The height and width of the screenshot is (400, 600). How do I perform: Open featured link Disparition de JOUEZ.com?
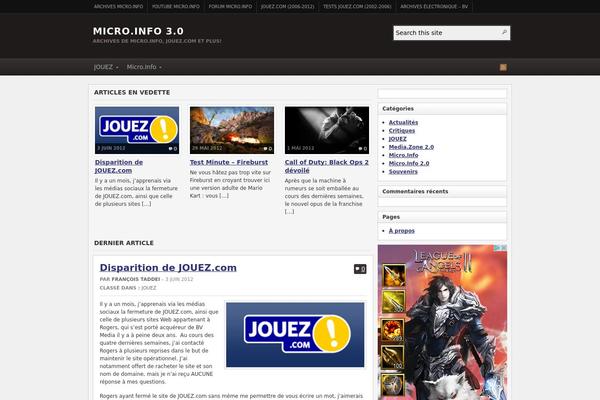click(x=119, y=166)
